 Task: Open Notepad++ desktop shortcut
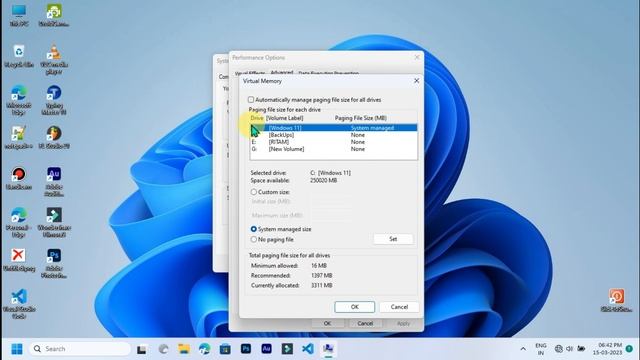pos(19,138)
